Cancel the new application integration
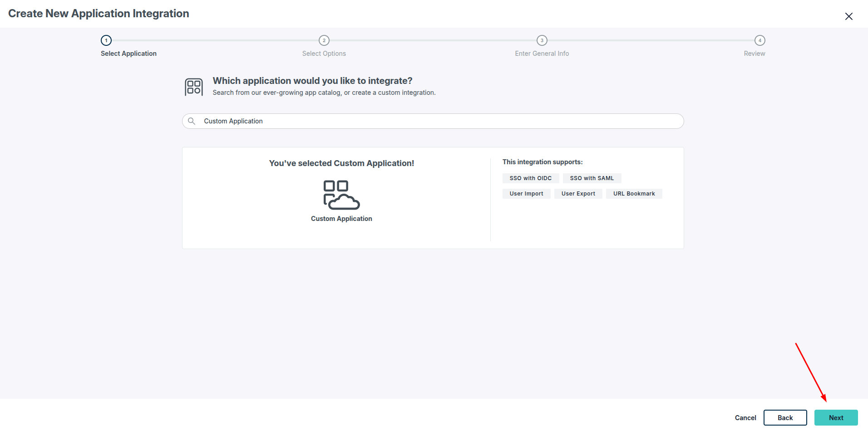Viewport: 868px width, 436px height. 745,418
